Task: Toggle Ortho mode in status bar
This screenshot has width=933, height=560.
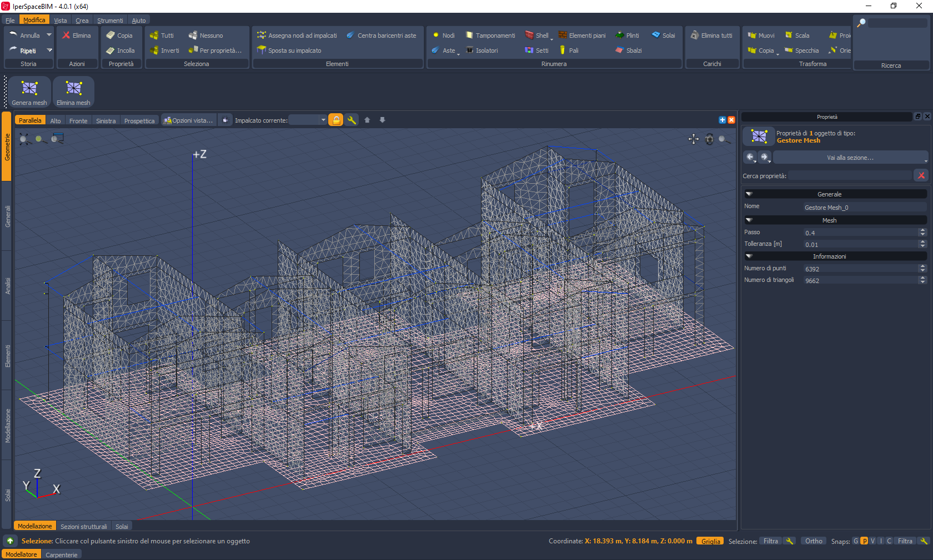Action: pos(814,541)
